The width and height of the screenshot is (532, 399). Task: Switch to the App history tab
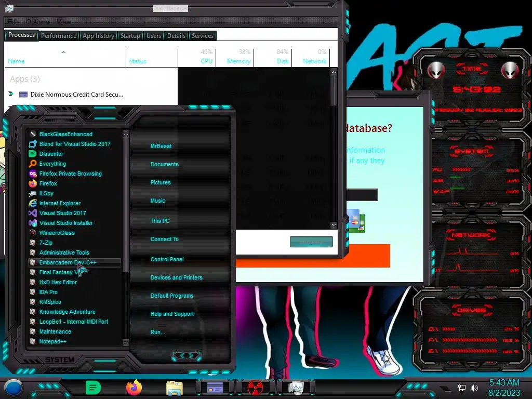point(98,36)
